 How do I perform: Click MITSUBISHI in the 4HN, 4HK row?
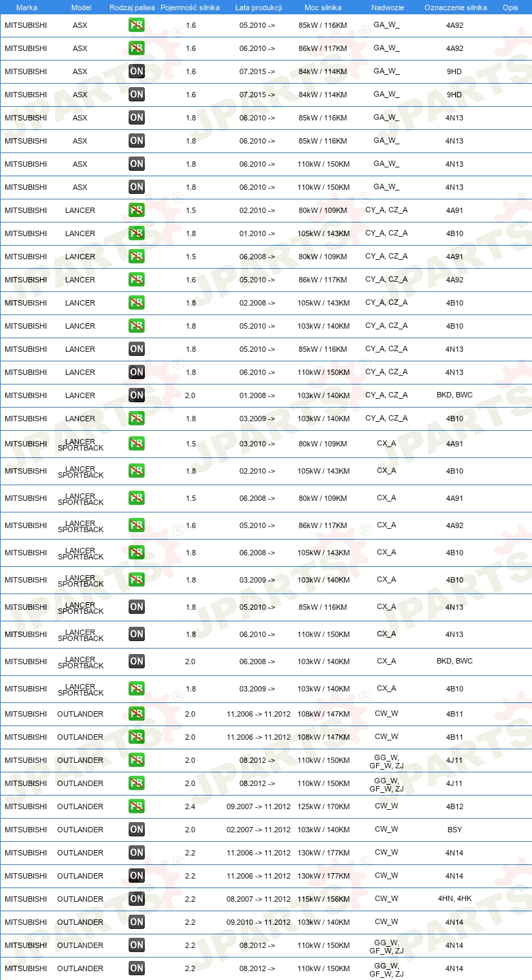point(26,899)
